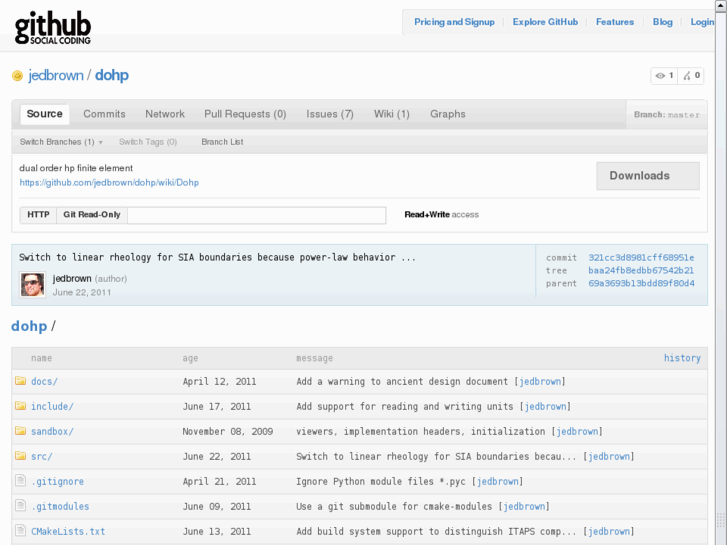This screenshot has height=545, width=727.
Task: Click the clone URL text field
Action: click(257, 215)
